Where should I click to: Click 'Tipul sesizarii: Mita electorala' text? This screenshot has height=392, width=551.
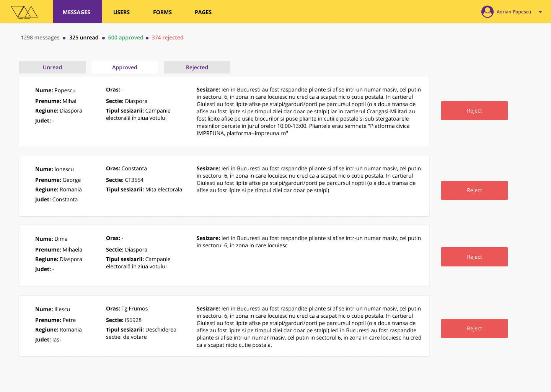pos(144,189)
